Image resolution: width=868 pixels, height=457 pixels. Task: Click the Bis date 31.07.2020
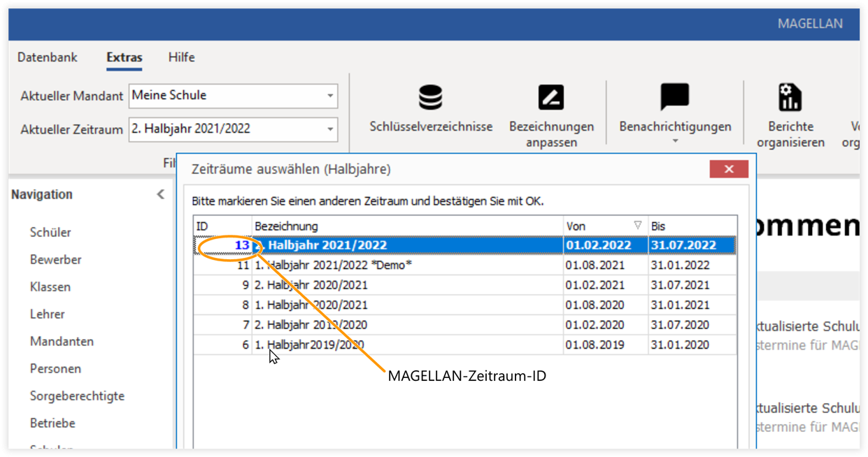pos(681,325)
